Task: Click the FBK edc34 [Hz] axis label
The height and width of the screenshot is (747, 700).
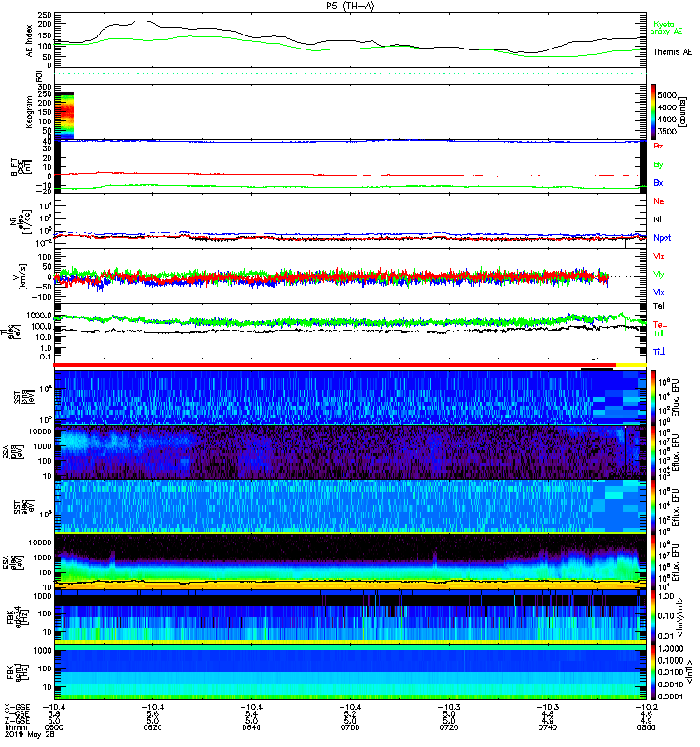Action: 18,617
